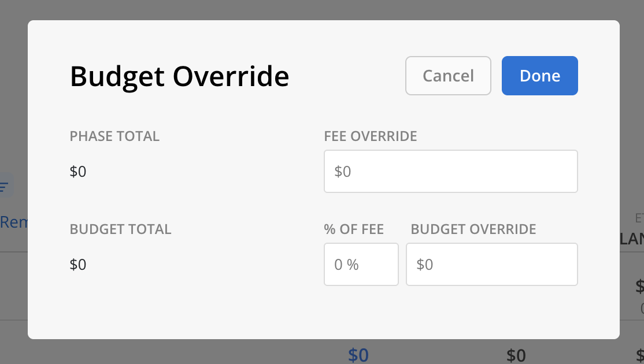
Task: Click the blue $0 total behind the dialog
Action: coord(358,355)
